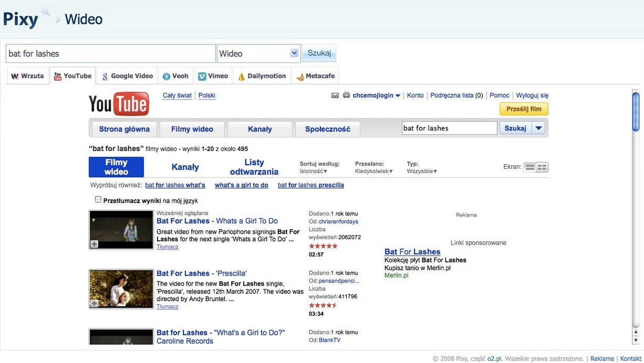Switch to grid view screen icon
This screenshot has height=363, width=644.
(x=542, y=167)
